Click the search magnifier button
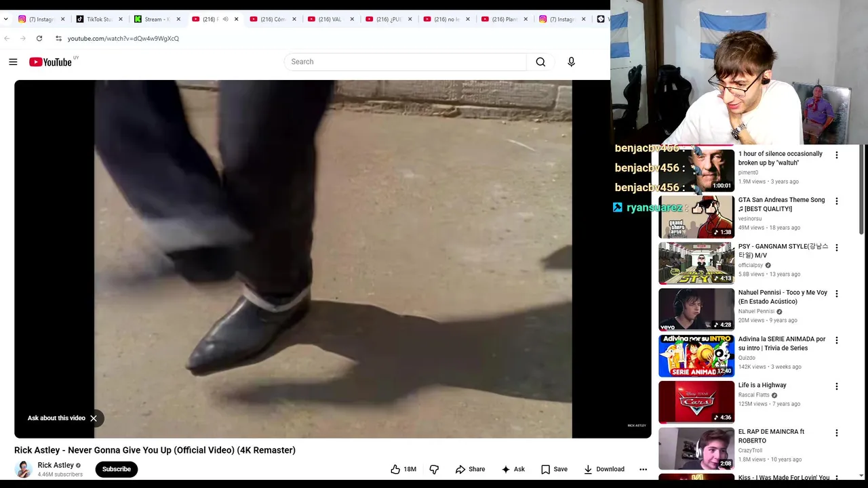This screenshot has height=488, width=868. [x=540, y=62]
